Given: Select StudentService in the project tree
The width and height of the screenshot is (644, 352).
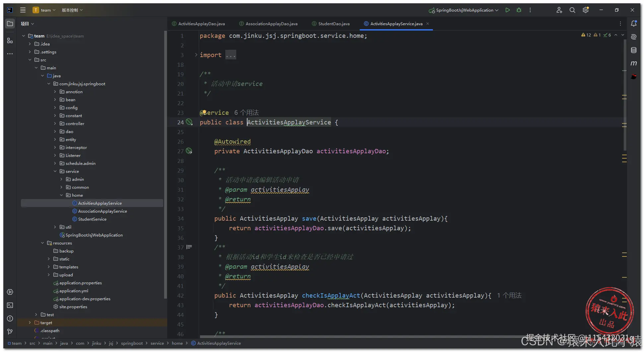Looking at the screenshot, I should point(92,219).
